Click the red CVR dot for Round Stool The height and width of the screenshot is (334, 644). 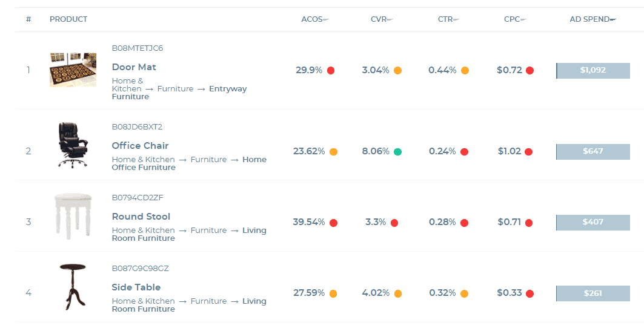click(394, 223)
